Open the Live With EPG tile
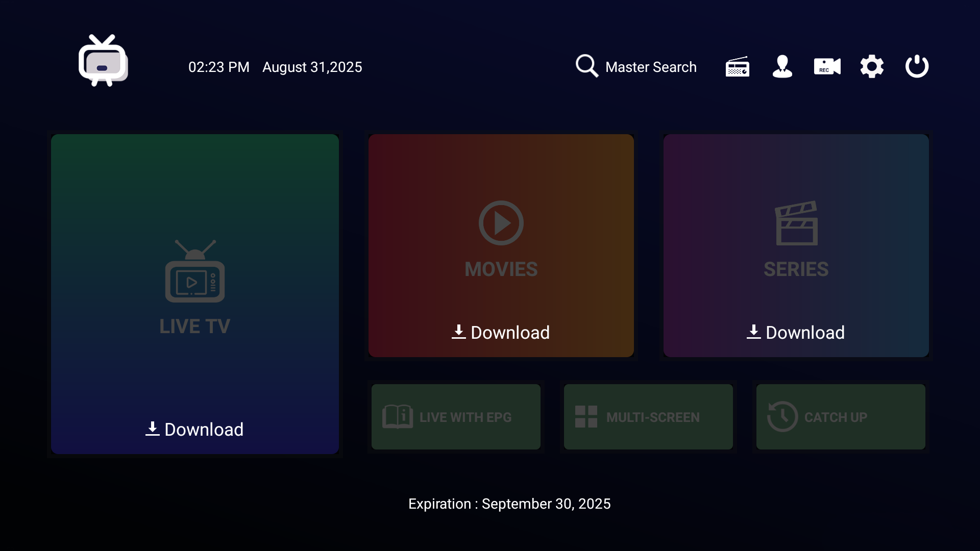 pos(456,417)
